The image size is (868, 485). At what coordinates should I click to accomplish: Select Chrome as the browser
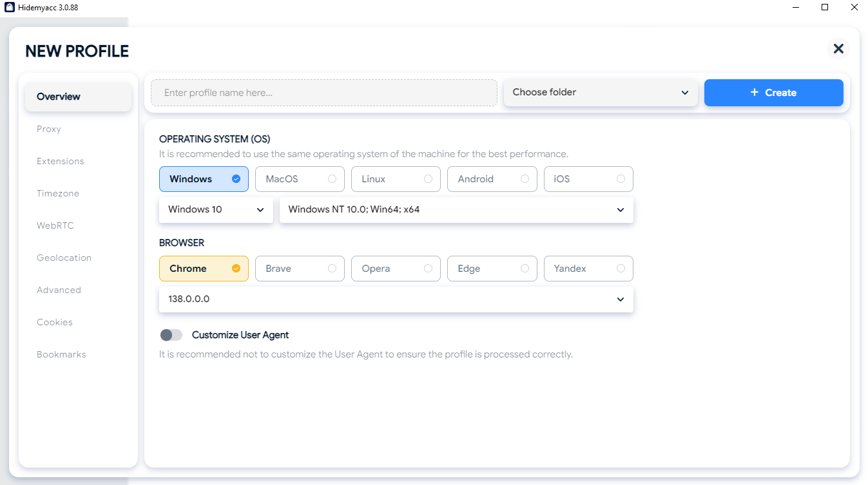[204, 269]
